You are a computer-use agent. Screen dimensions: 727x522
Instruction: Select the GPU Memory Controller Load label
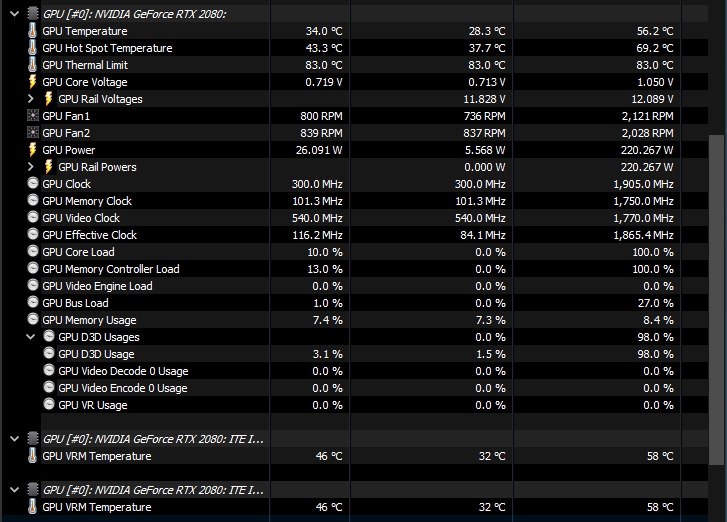[x=111, y=269]
